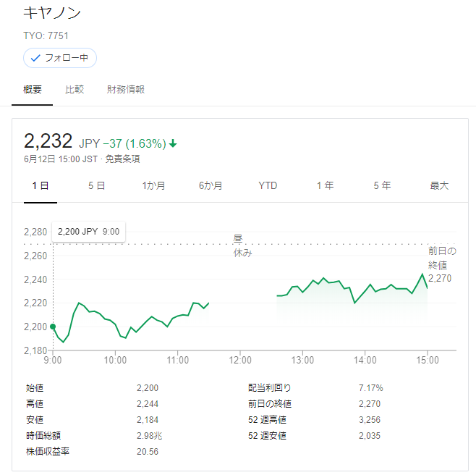Open the 財務情報 tab
This screenshot has height=475, width=476.
click(x=126, y=89)
